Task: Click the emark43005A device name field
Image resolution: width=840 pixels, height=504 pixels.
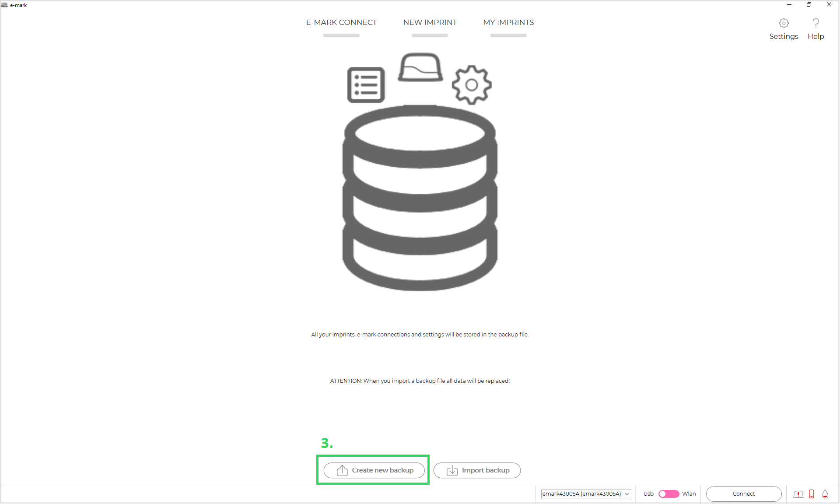Action: click(581, 494)
